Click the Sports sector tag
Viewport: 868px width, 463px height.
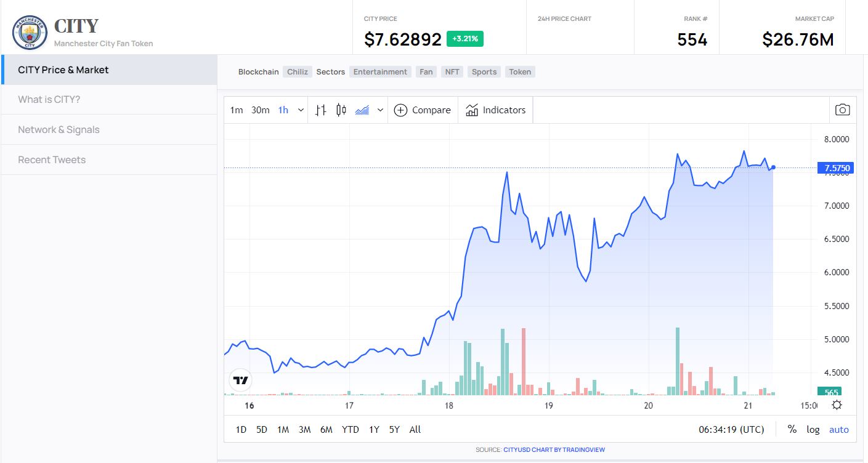tap(484, 72)
